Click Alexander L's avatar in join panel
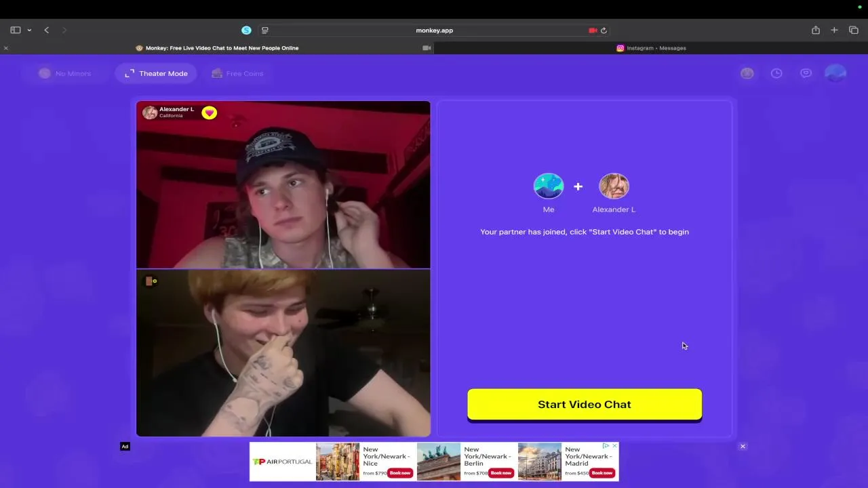Viewport: 868px width, 488px height. [614, 186]
